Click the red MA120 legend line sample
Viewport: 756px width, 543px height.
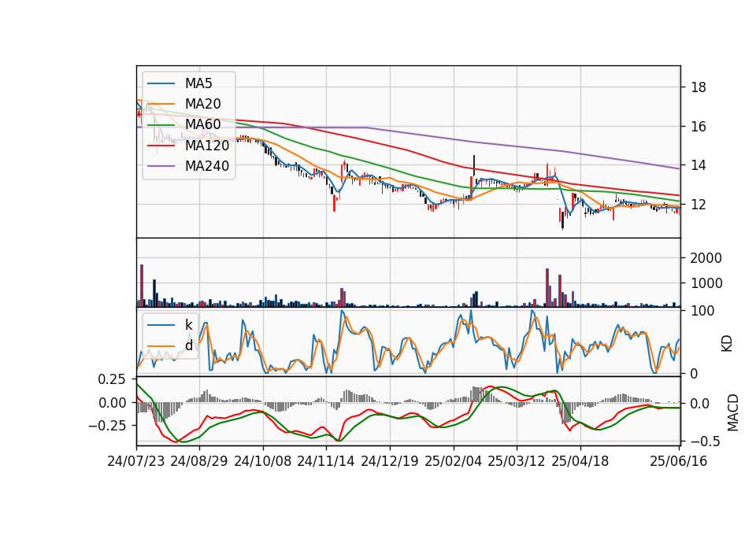[x=161, y=146]
